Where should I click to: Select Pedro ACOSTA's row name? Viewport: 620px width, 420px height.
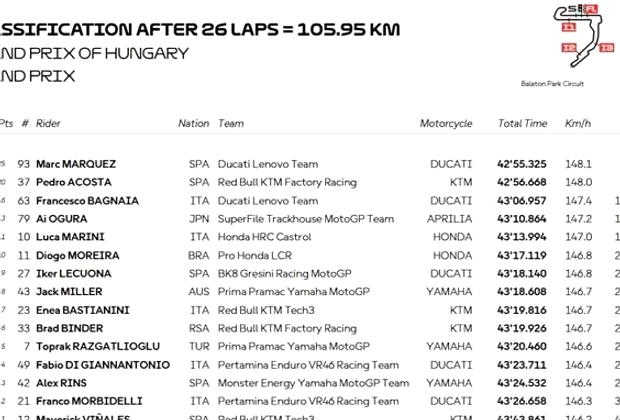74,182
